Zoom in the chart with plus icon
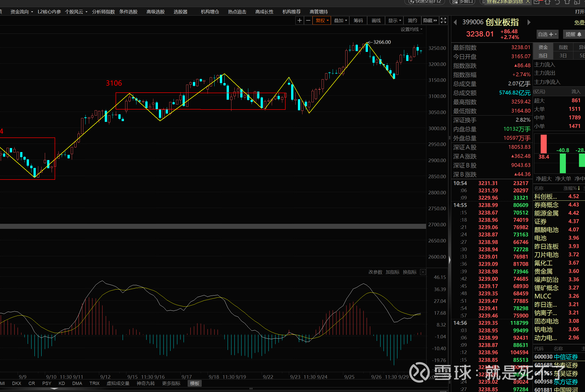This screenshot has width=585, height=392. (299, 21)
